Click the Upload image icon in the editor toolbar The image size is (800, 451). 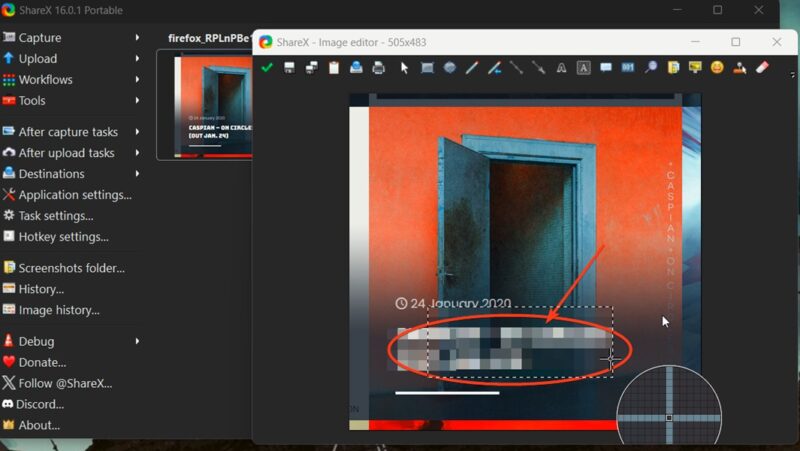click(356, 67)
